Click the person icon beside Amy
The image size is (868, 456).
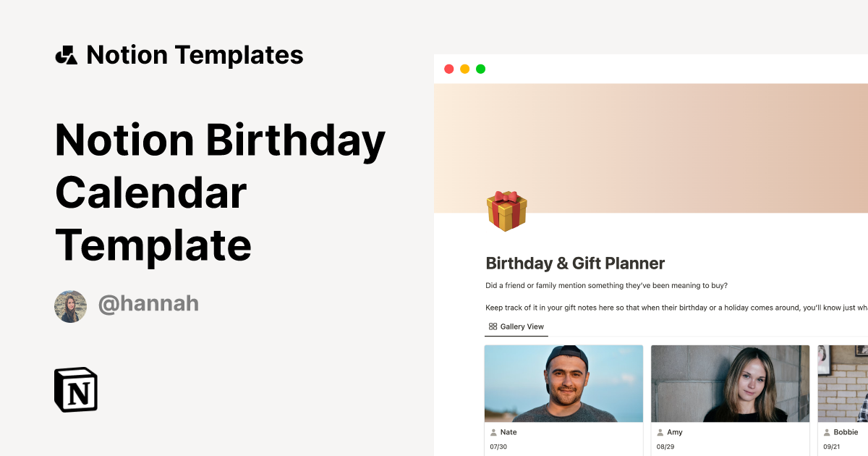click(x=660, y=432)
